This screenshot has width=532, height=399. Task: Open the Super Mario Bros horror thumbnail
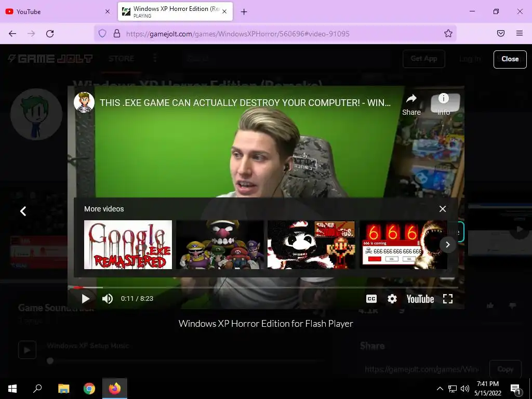311,245
